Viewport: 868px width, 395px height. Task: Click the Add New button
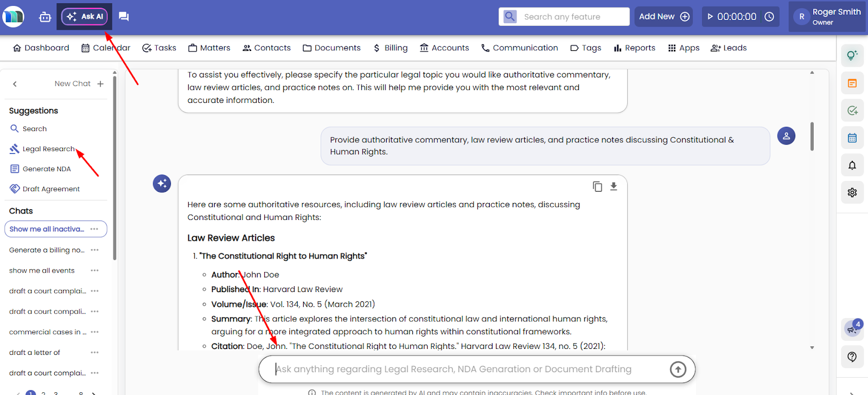coord(663,17)
